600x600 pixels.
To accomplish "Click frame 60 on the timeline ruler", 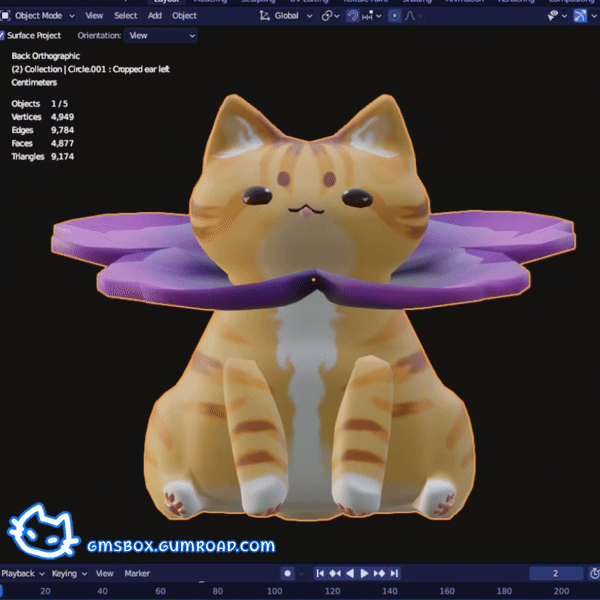I will click(x=160, y=591).
